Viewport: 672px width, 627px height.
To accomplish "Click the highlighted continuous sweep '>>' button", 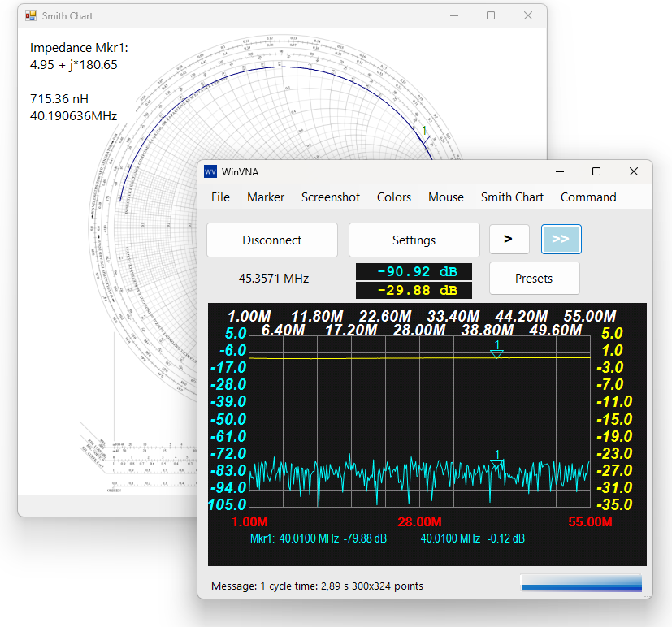I will pos(561,239).
